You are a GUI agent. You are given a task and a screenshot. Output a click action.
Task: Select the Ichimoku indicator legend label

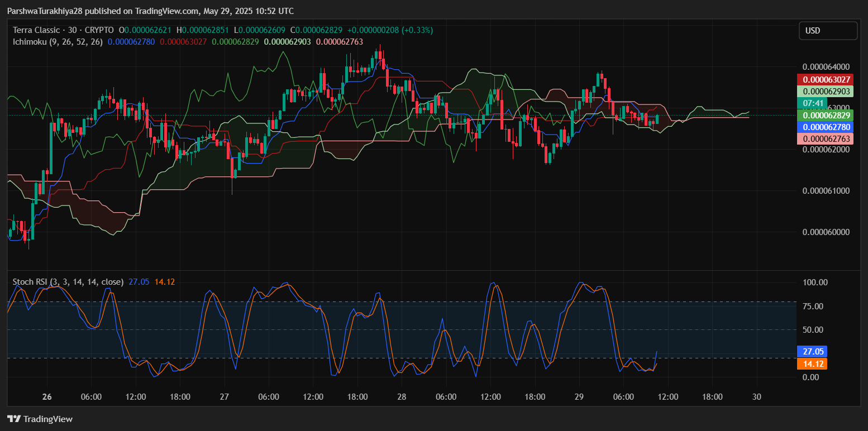[x=58, y=42]
